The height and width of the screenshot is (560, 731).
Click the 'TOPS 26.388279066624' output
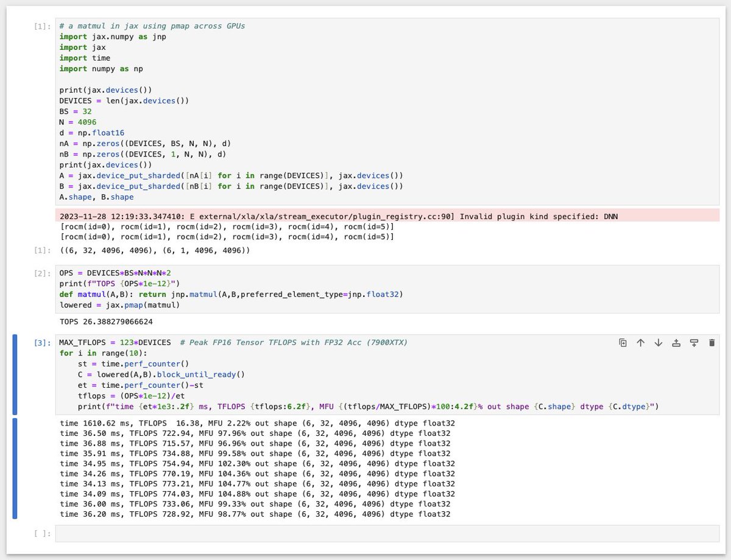107,321
